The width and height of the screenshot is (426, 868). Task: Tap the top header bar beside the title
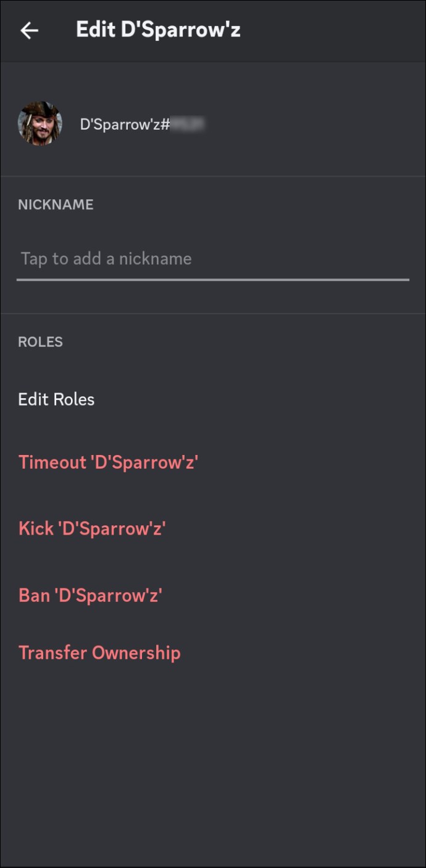[x=333, y=31]
